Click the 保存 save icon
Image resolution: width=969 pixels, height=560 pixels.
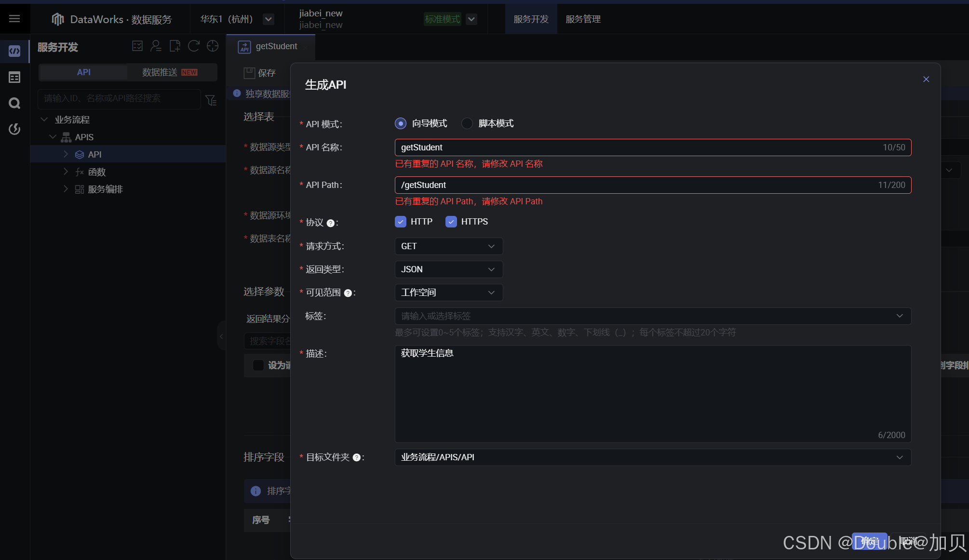tap(249, 73)
